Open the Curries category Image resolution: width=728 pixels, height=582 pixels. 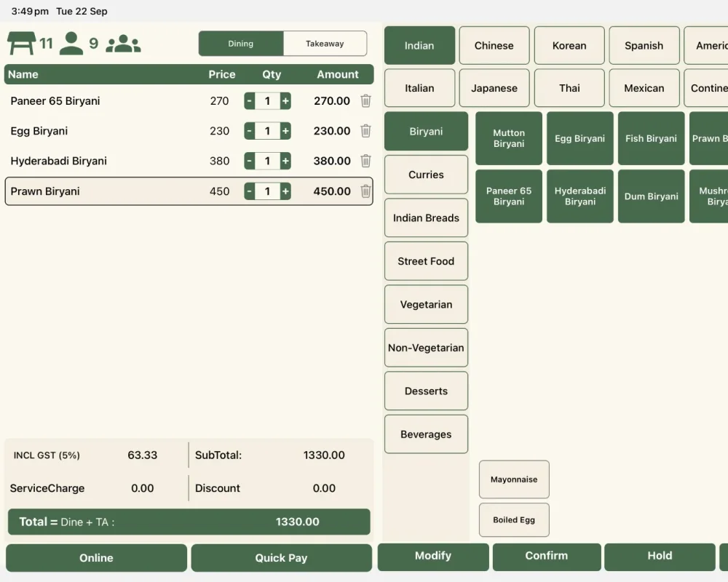click(x=426, y=175)
